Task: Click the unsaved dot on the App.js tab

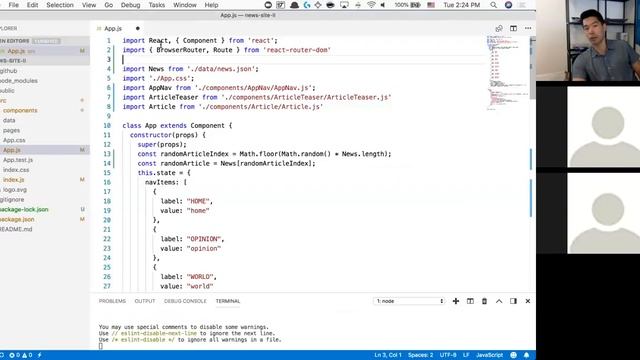Action: pyautogui.click(x=138, y=29)
